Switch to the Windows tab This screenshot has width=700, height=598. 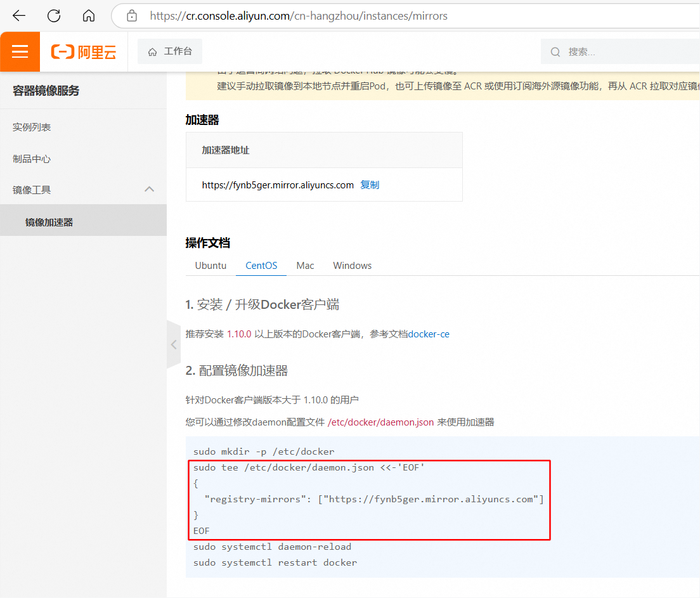tap(353, 265)
